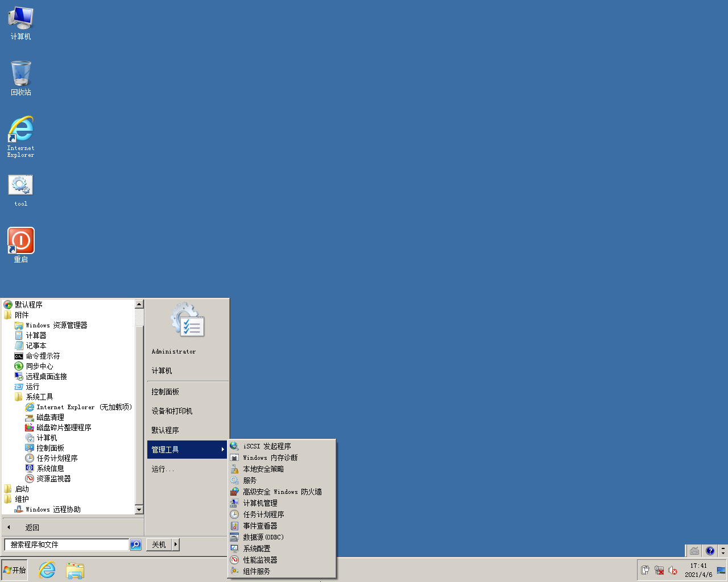This screenshot has width=728, height=582.
Task: Collapse the 系统工具 folder in programs list
Action: pyautogui.click(x=39, y=397)
